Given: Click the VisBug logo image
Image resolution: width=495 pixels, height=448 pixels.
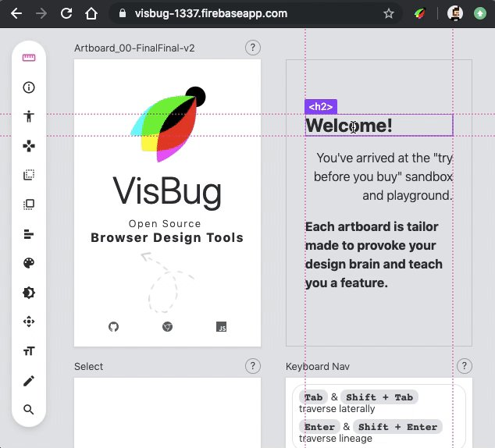Looking at the screenshot, I should pos(168,124).
